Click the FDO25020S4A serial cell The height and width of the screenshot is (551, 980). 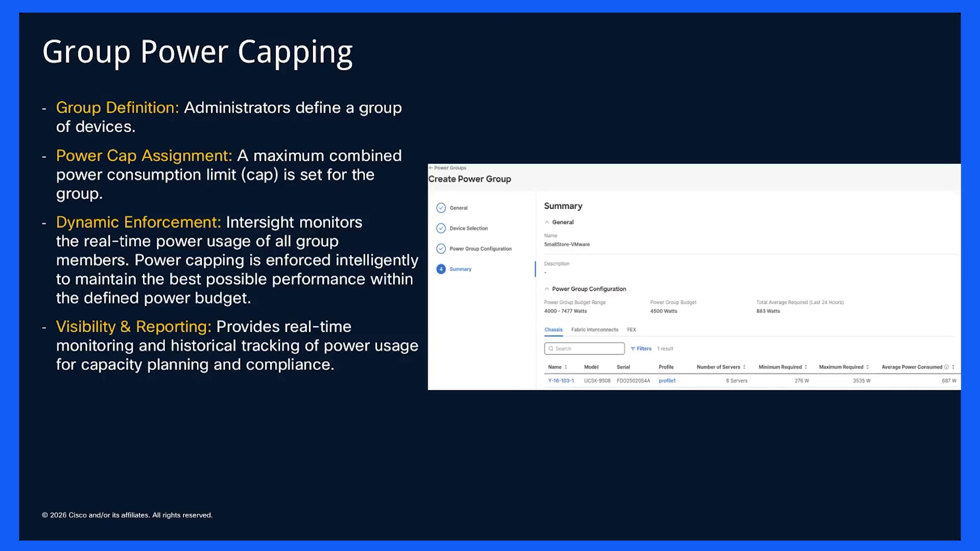(633, 381)
